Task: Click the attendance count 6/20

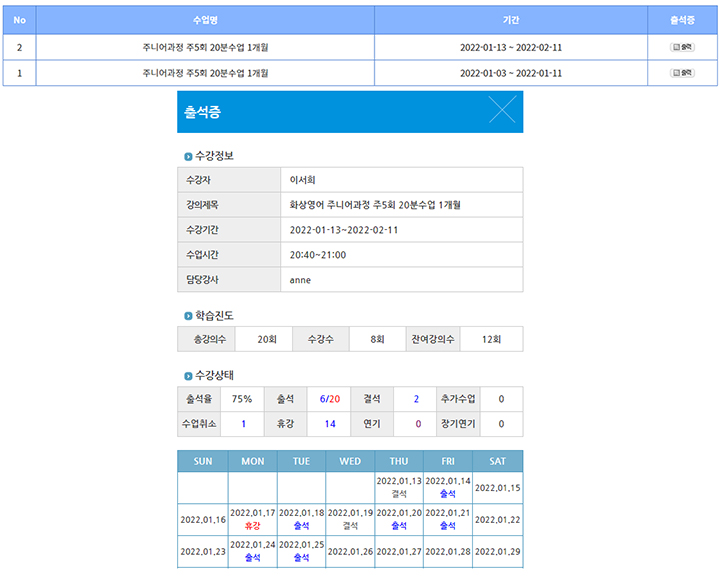Action: pyautogui.click(x=330, y=399)
